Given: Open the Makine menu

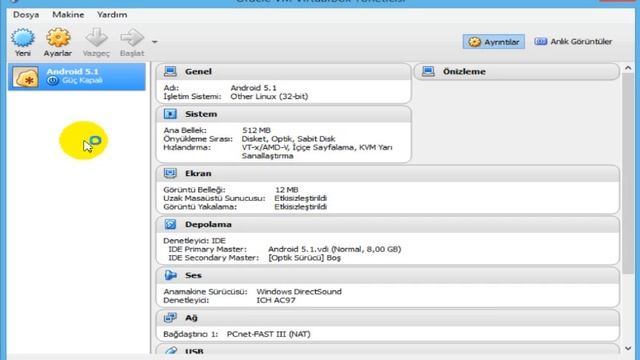Looking at the screenshot, I should (68, 15).
